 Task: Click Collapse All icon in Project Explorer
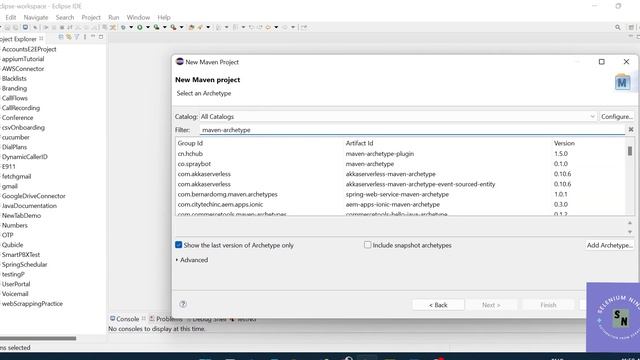[61, 37]
